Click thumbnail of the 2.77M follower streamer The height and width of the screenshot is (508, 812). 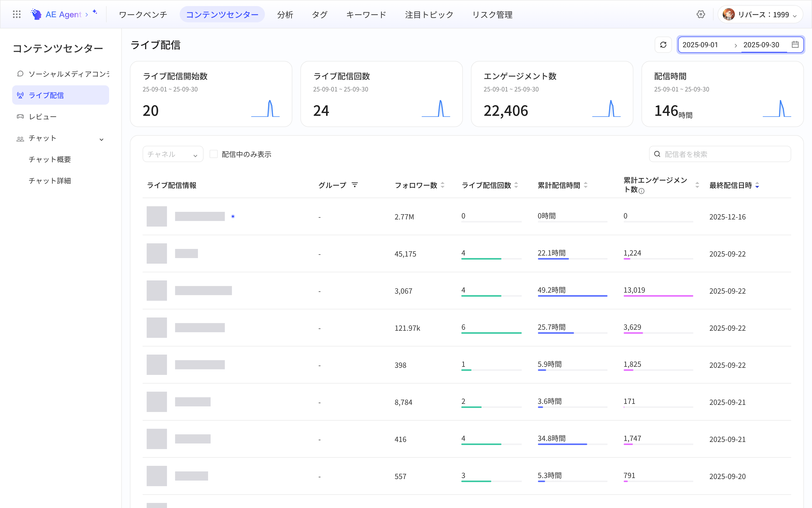tap(157, 216)
